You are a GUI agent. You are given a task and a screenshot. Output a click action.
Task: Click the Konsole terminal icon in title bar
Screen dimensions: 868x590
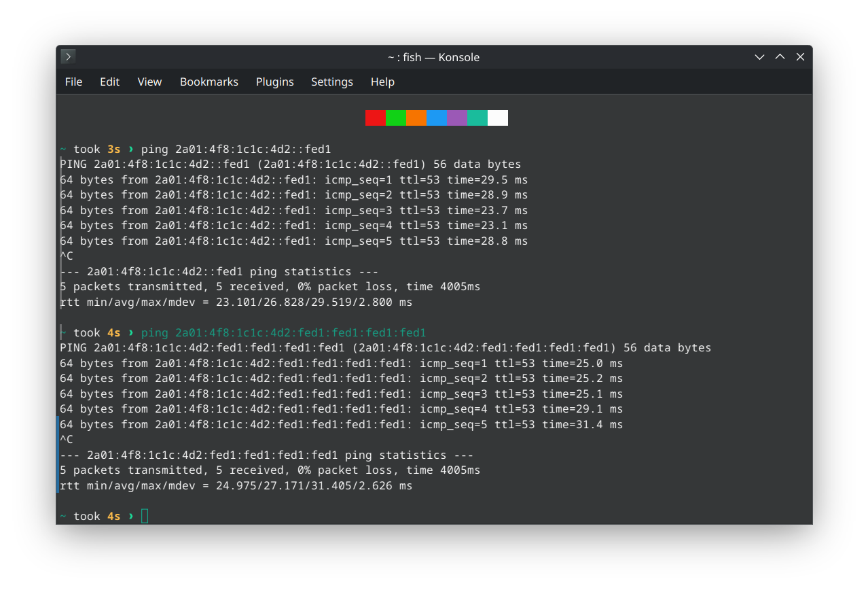(x=68, y=57)
